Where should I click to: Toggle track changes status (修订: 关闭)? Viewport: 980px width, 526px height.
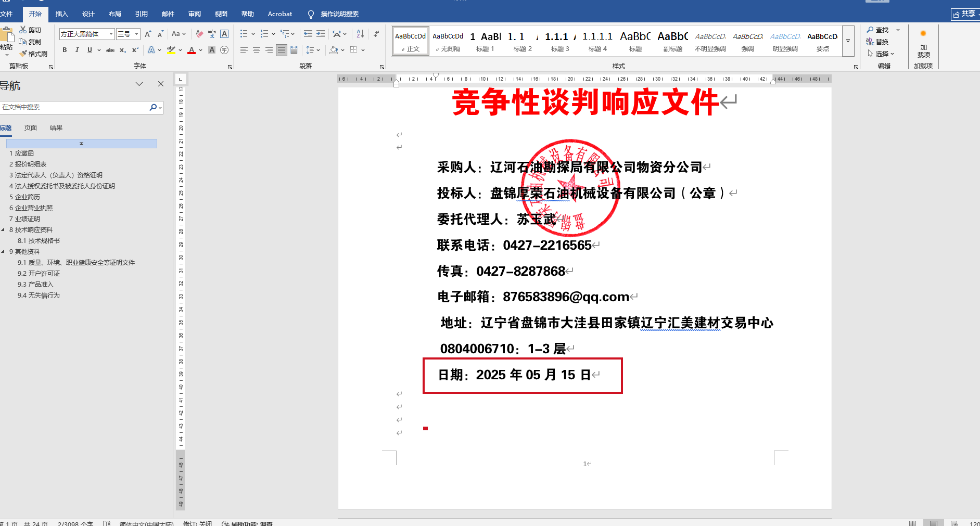point(197,523)
